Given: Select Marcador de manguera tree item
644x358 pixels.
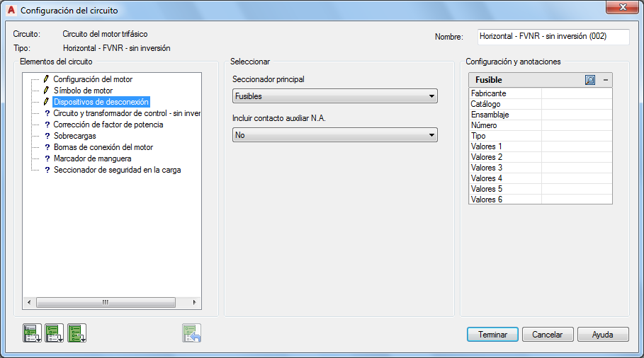Looking at the screenshot, I should coord(92,158).
